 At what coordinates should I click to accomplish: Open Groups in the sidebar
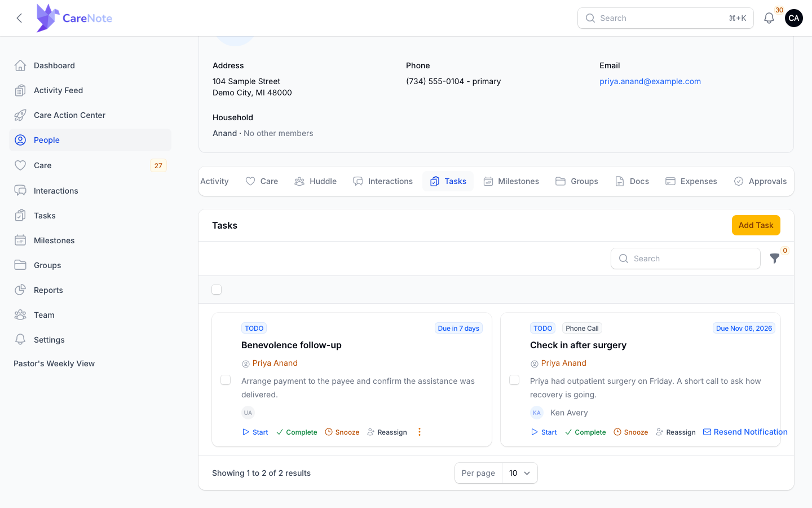(90, 265)
